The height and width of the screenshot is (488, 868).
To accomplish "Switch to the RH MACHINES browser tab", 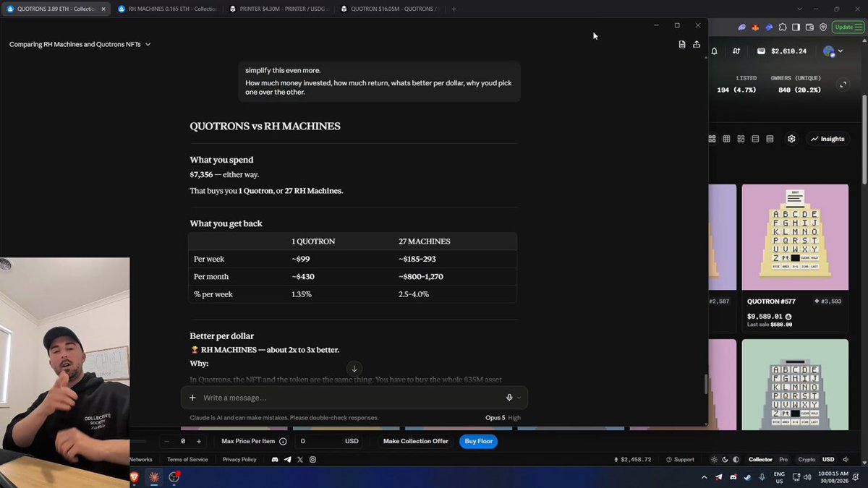I will [166, 9].
